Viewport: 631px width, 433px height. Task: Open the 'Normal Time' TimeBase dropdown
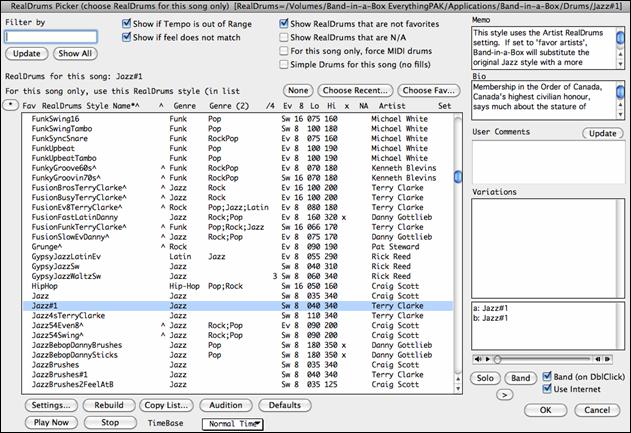click(233, 424)
